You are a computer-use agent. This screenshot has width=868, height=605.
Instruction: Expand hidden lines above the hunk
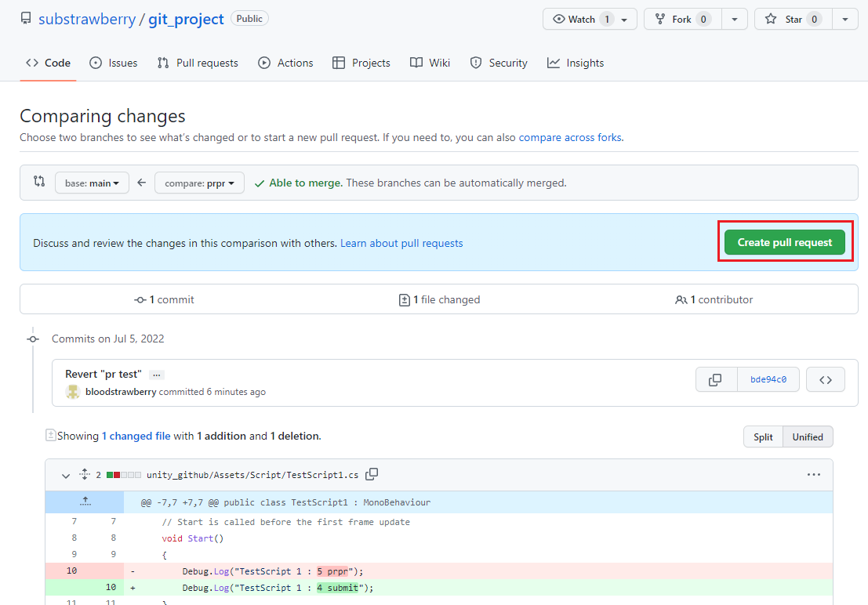click(x=85, y=502)
